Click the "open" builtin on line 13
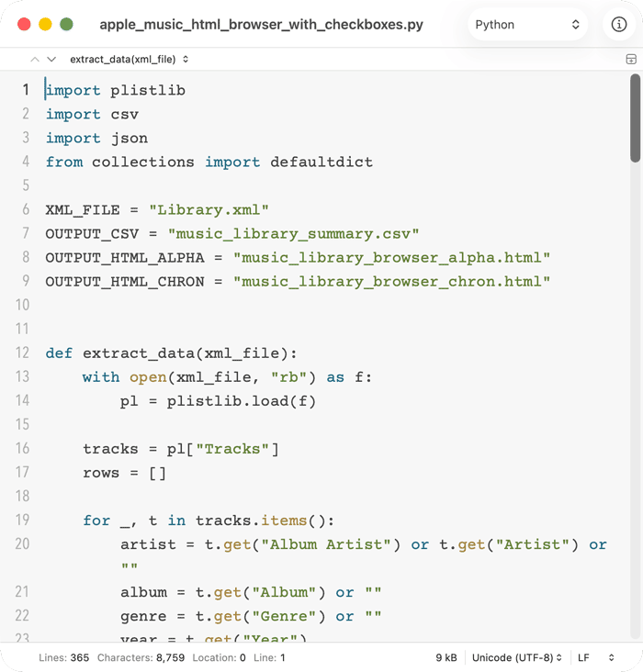This screenshot has width=643, height=672. point(148,377)
